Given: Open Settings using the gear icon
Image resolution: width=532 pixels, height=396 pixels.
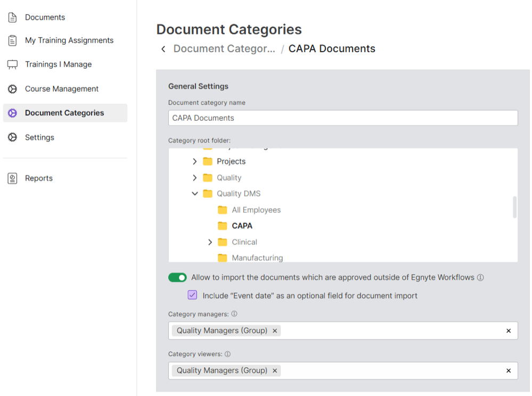Looking at the screenshot, I should tap(12, 137).
